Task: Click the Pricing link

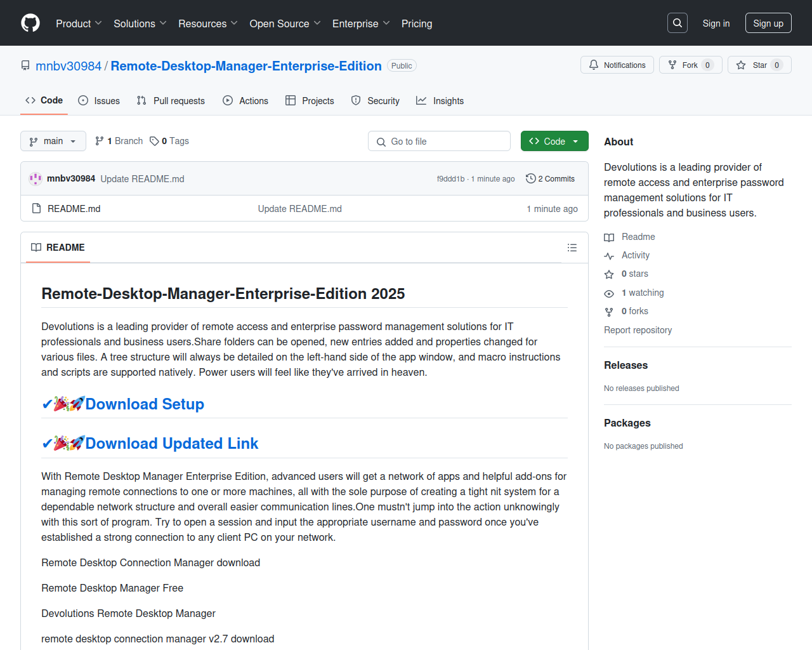Action: coord(417,23)
